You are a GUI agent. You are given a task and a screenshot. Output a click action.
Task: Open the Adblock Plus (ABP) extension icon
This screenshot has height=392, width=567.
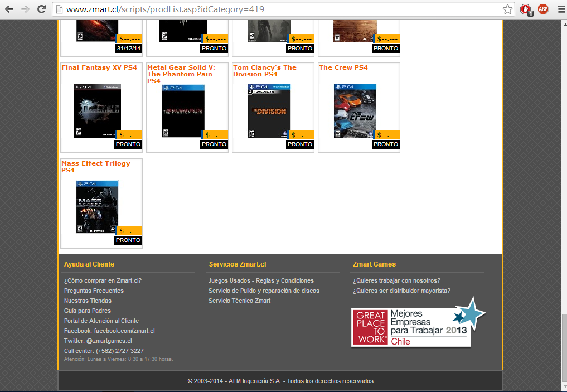(x=543, y=9)
